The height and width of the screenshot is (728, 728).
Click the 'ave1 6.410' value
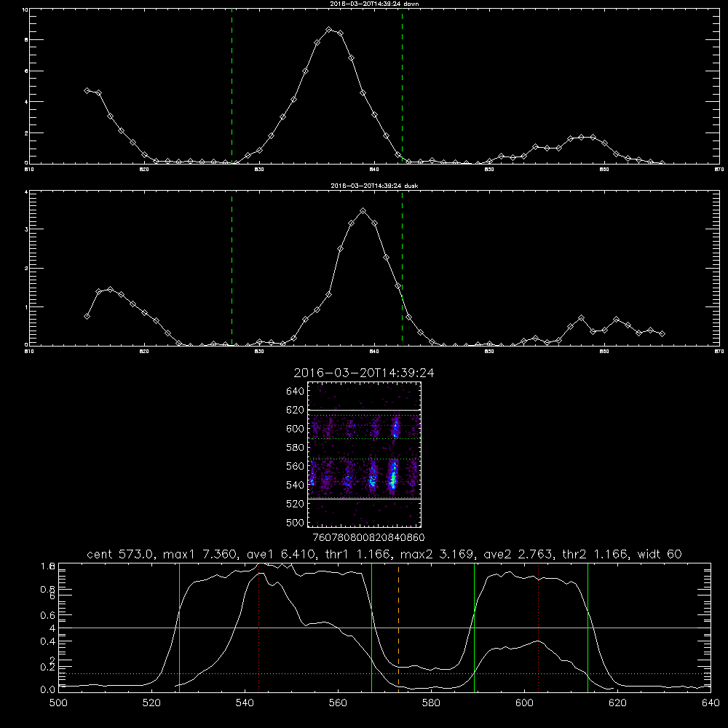tap(280, 554)
